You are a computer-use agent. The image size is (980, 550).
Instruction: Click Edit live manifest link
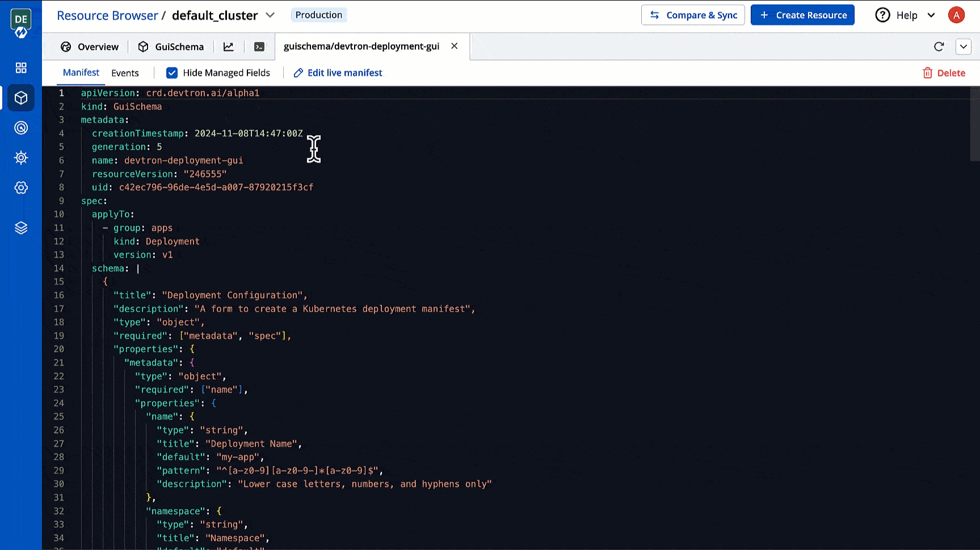tap(338, 73)
